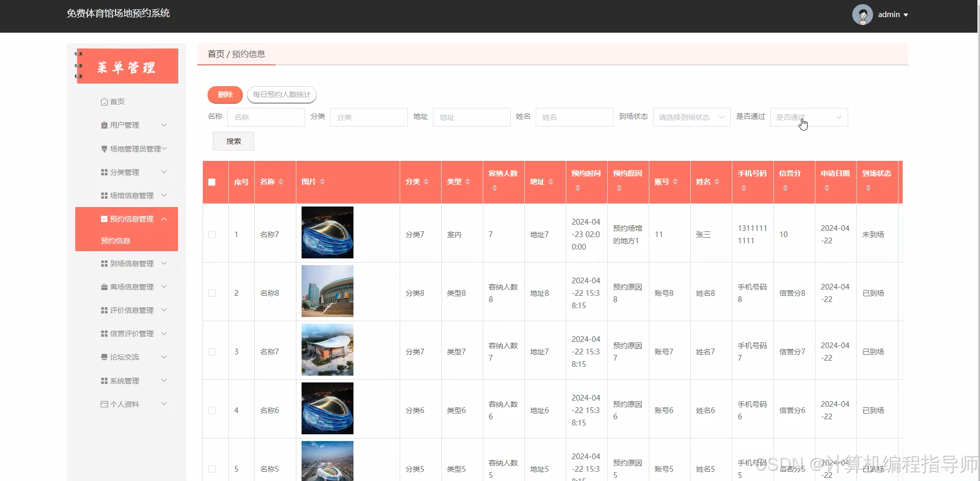Open the 系统管理 menu label
Image resolution: width=980 pixels, height=481 pixels.
coord(125,381)
